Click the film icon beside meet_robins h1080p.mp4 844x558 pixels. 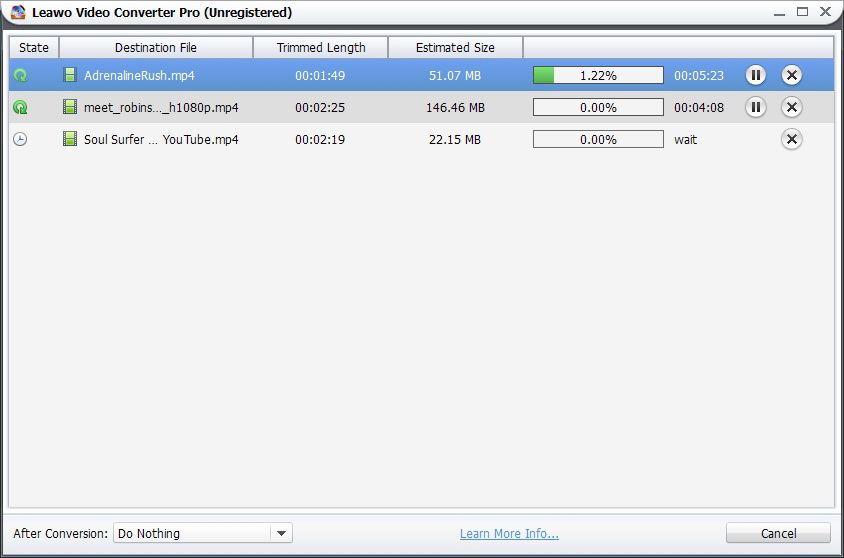pos(70,107)
